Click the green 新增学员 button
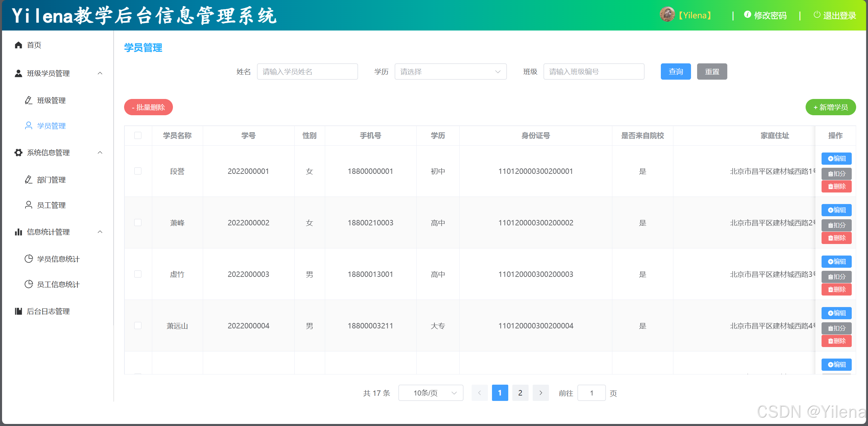The width and height of the screenshot is (868, 426). point(830,107)
